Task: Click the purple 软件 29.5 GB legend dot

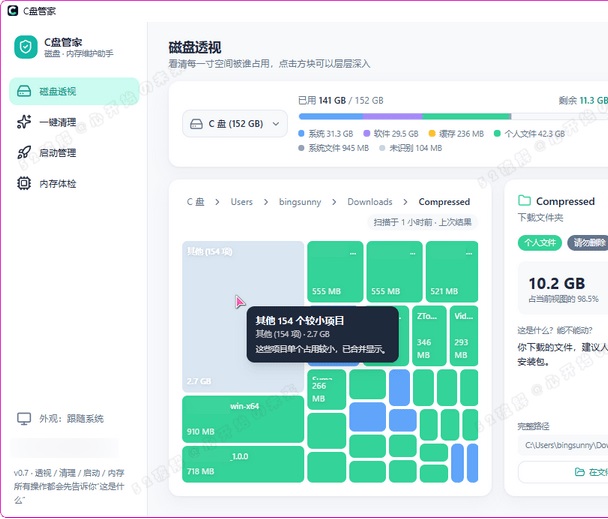Action: tap(366, 133)
